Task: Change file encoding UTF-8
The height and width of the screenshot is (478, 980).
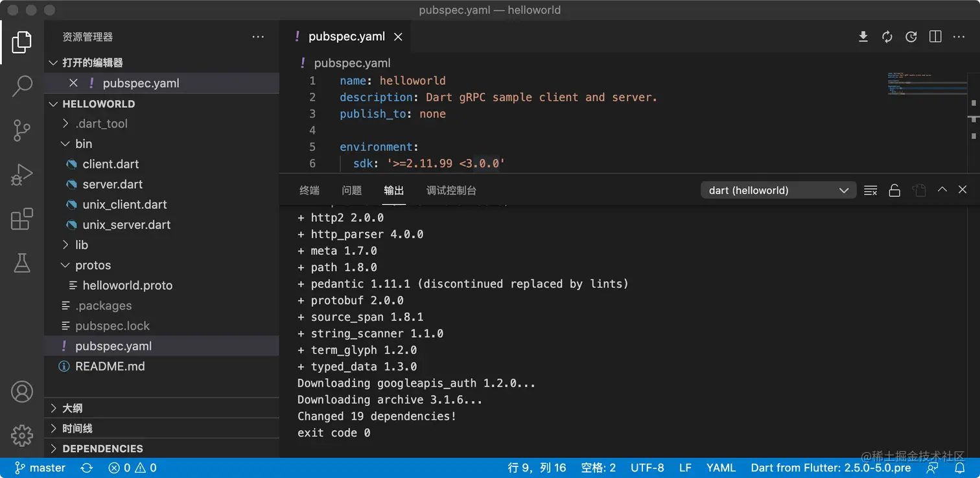Action: coord(647,468)
